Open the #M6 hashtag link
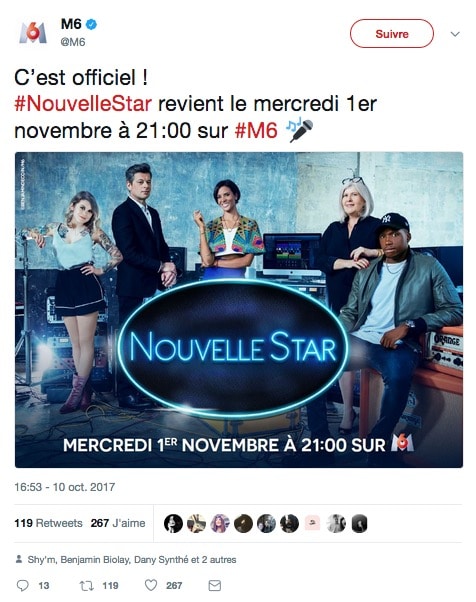 (x=256, y=131)
